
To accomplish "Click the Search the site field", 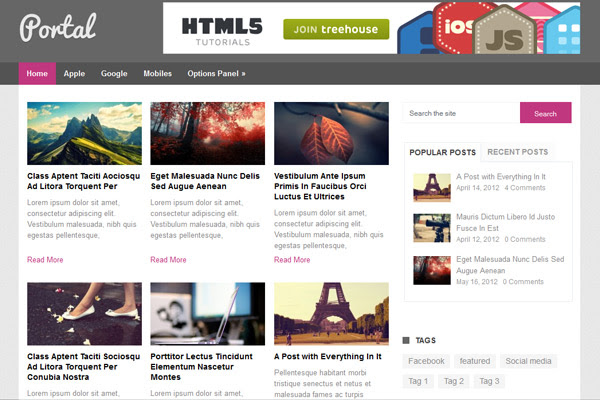I will click(x=461, y=113).
